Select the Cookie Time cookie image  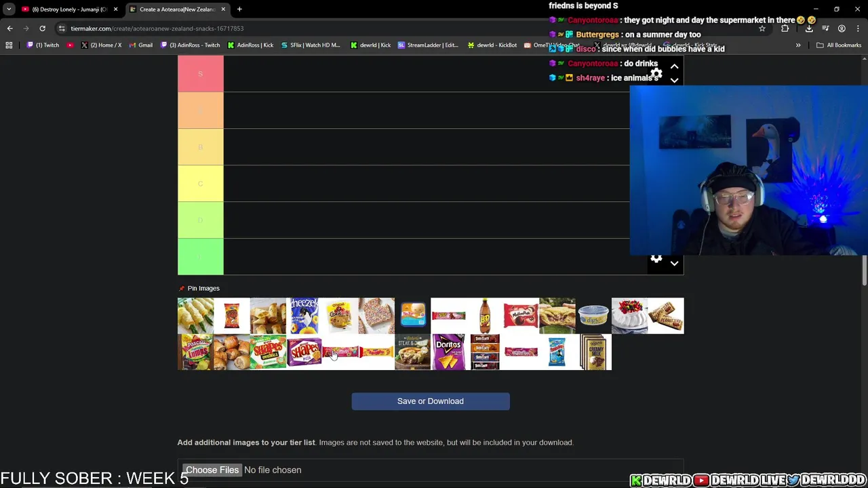pyautogui.click(x=340, y=316)
